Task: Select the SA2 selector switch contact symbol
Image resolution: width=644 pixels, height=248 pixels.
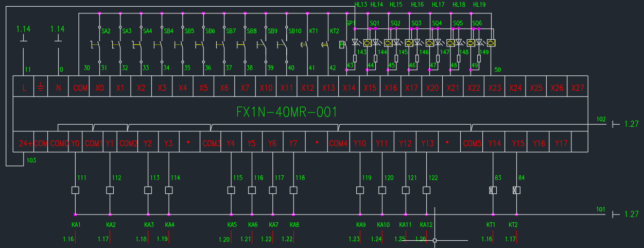Action: 98,45
